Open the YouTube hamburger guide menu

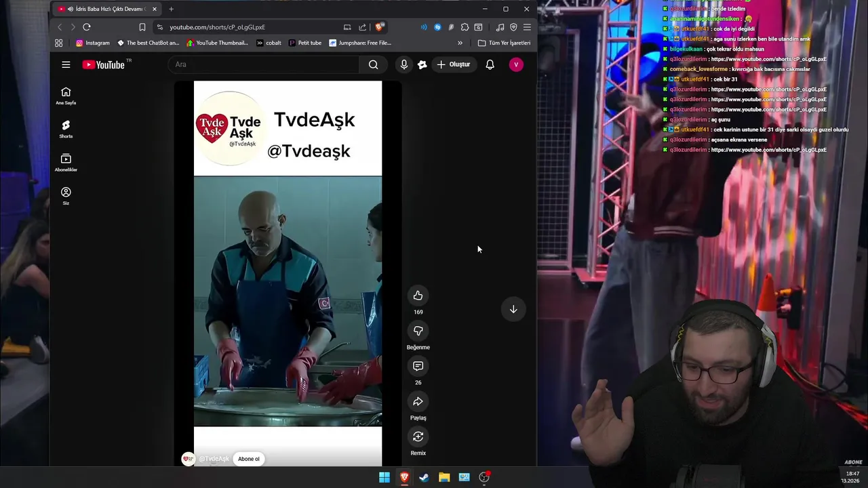66,64
